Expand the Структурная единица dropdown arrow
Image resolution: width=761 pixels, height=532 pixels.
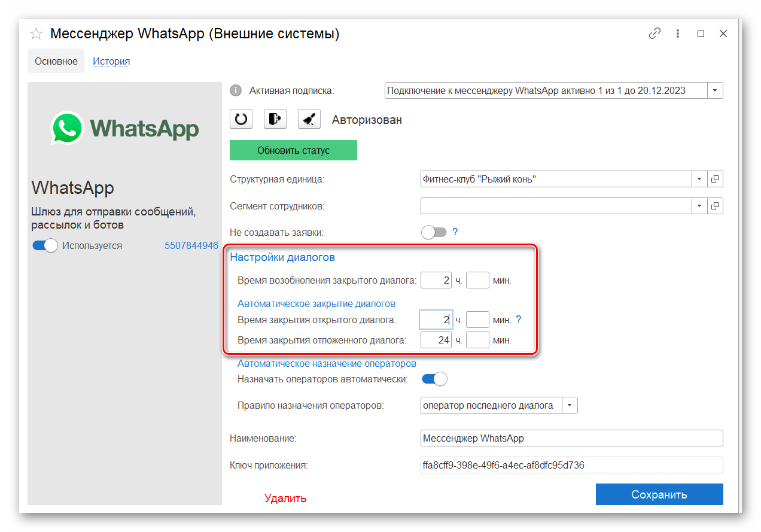coord(700,179)
